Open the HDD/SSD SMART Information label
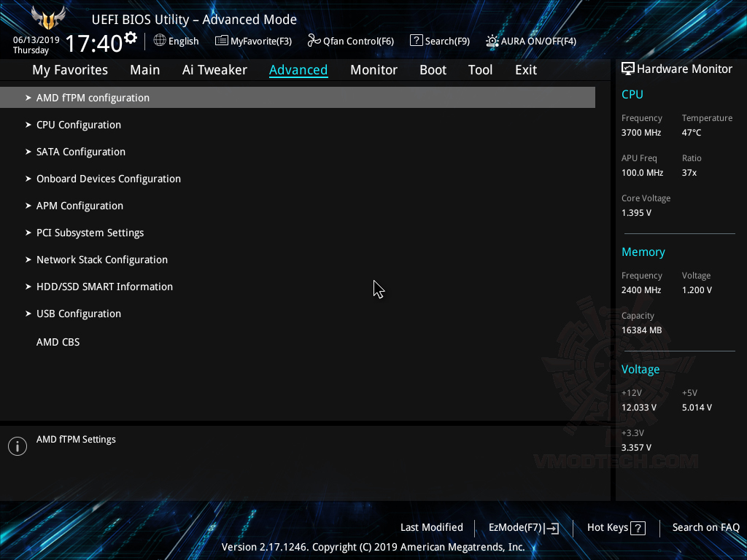 pyautogui.click(x=104, y=287)
